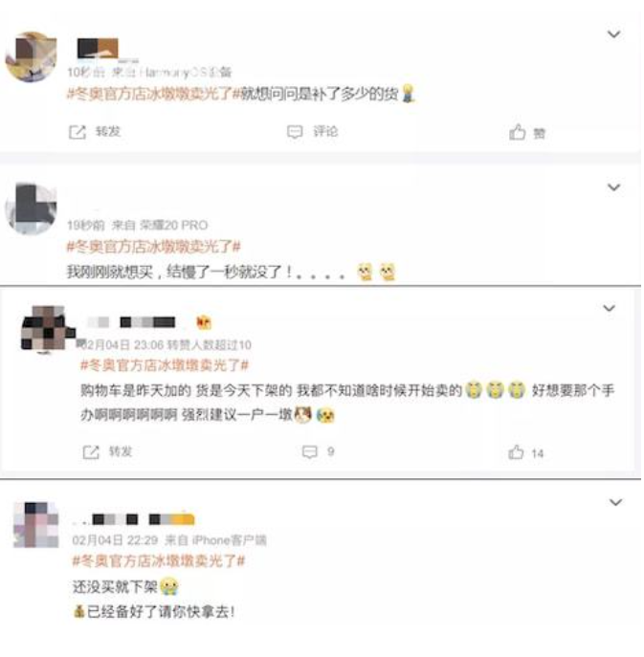Expand the first post's chevron menu
The image size is (644, 657).
[613, 33]
